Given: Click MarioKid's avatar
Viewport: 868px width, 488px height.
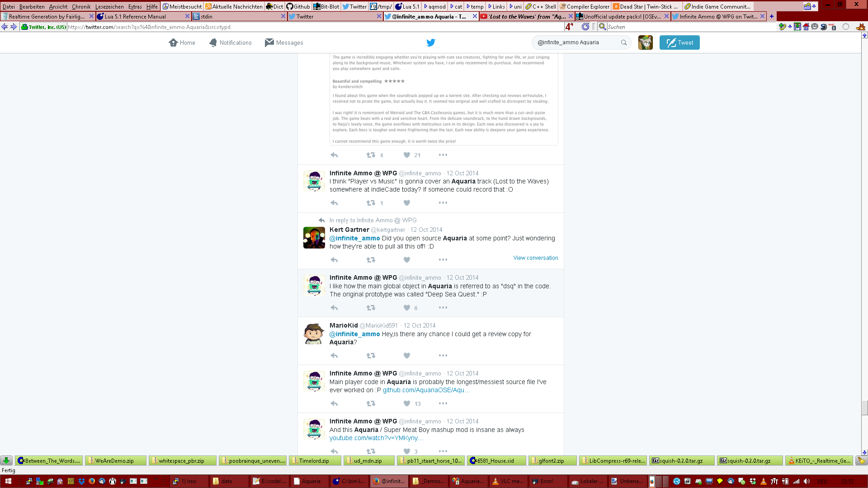Looking at the screenshot, I should [314, 334].
